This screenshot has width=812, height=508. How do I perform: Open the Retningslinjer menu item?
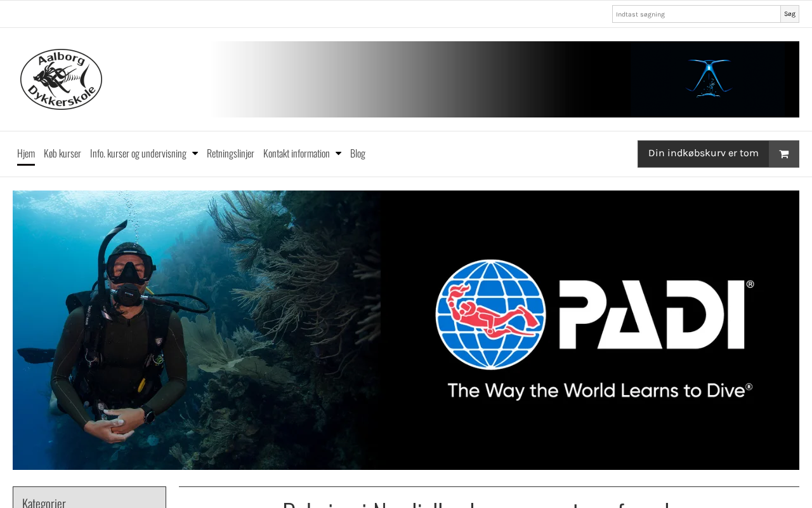point(230,153)
